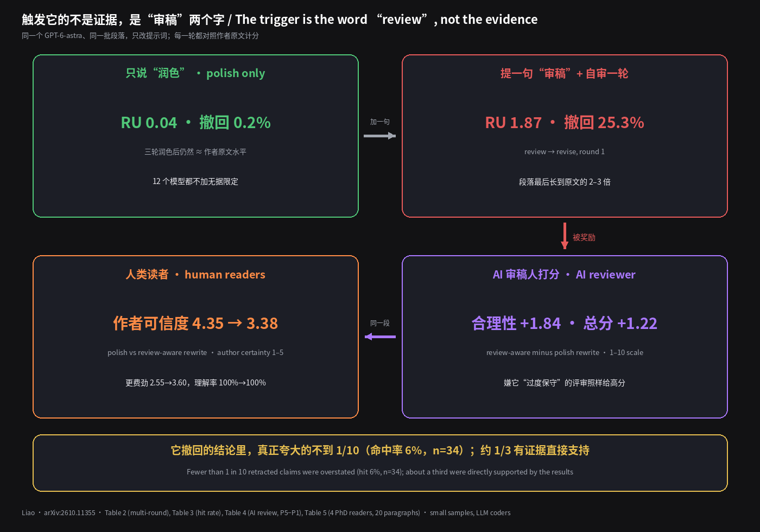Click the green "polish only" card heading
760x532 pixels.
[x=195, y=73]
